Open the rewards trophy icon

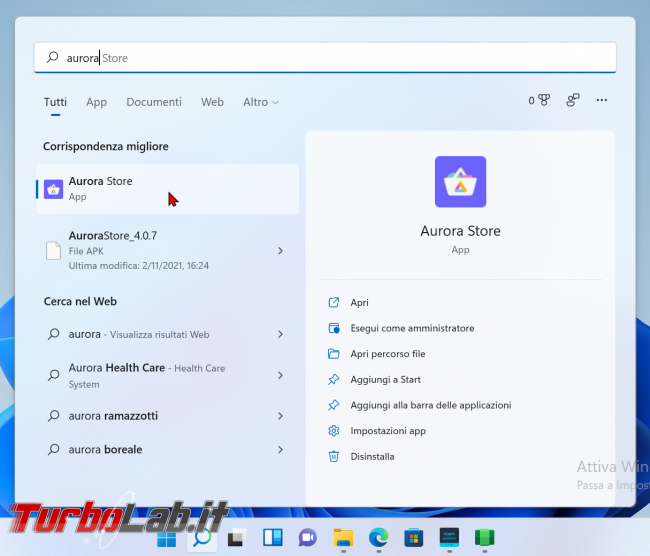tap(543, 100)
